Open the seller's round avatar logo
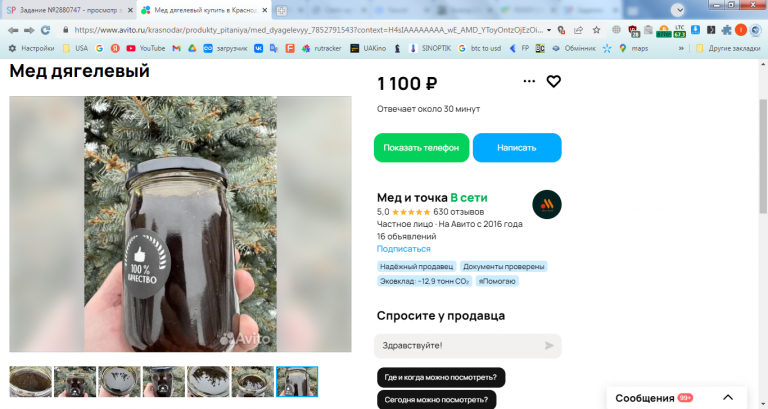768x409 pixels. pyautogui.click(x=547, y=204)
